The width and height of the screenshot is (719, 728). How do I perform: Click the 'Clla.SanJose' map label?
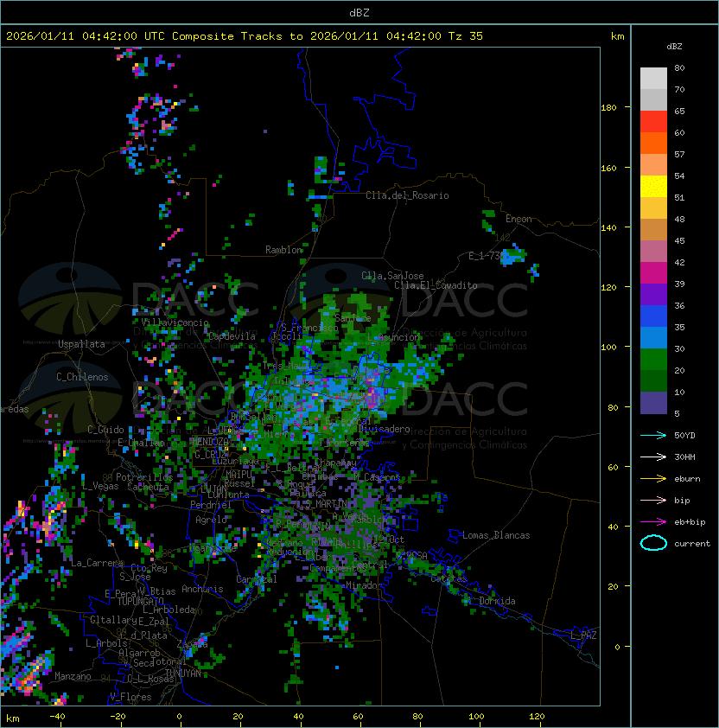392,276
